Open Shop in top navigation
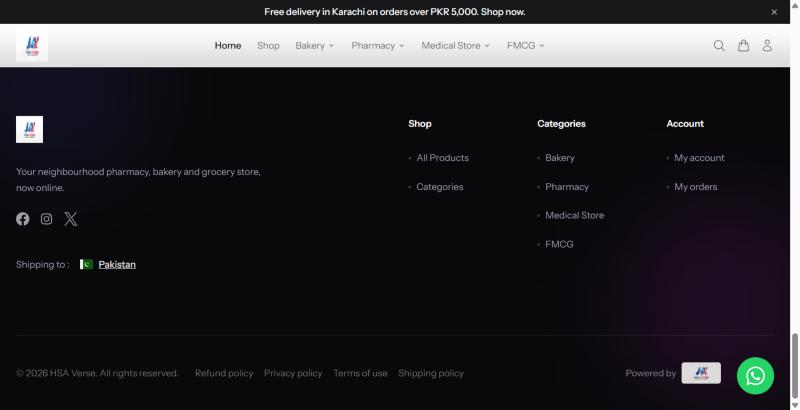Image resolution: width=800 pixels, height=410 pixels. coord(268,45)
